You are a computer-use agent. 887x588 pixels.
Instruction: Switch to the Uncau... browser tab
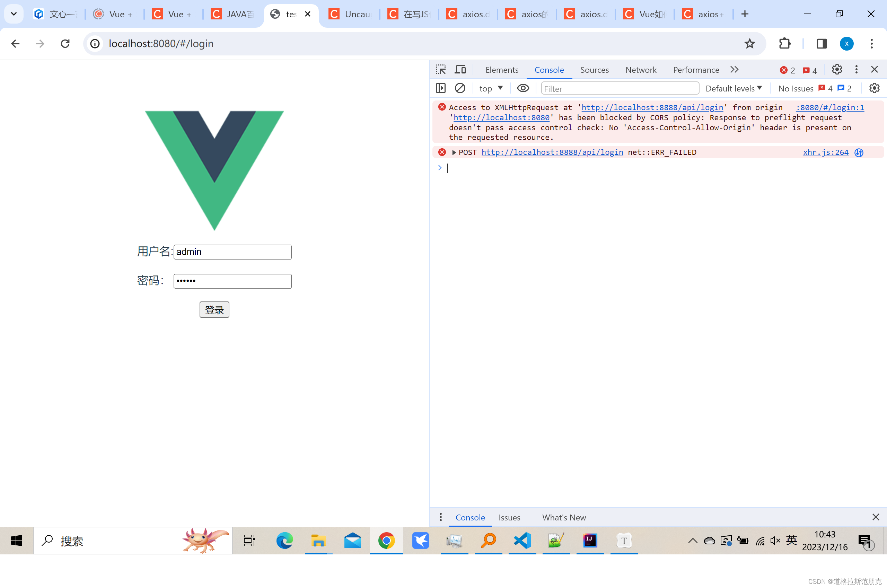click(x=350, y=14)
